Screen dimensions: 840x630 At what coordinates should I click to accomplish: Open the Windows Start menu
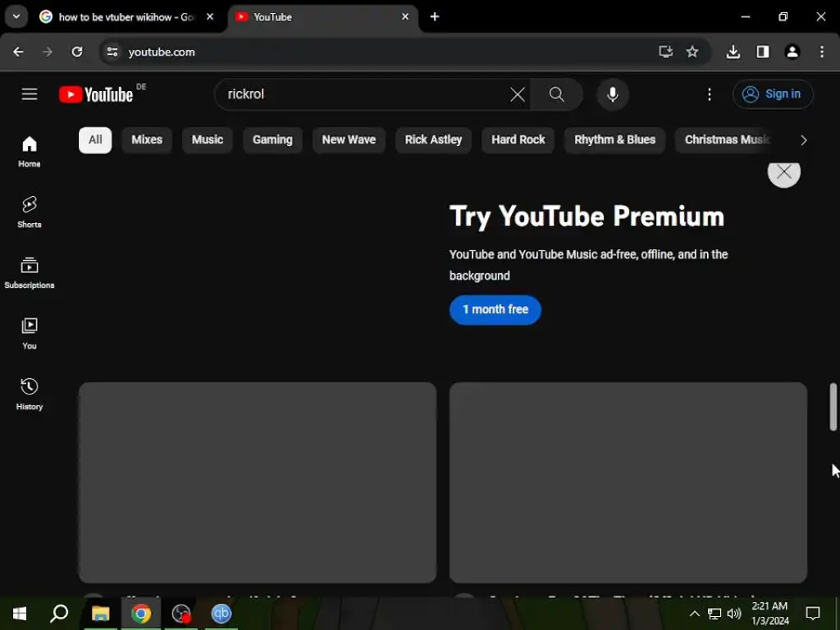pyautogui.click(x=20, y=614)
